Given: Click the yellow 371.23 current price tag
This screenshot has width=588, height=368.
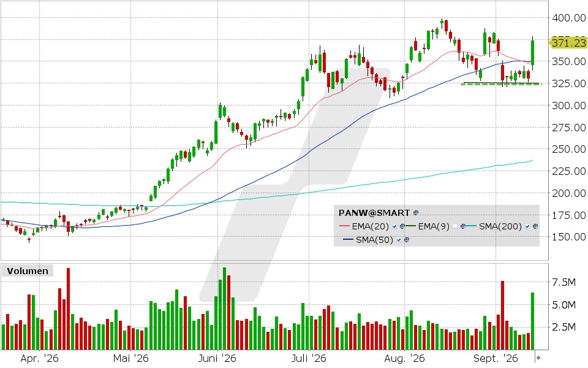Looking at the screenshot, I should point(567,43).
